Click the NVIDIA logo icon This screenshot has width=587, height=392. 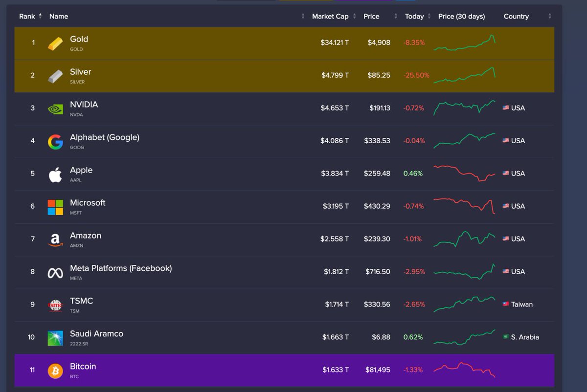pos(55,109)
